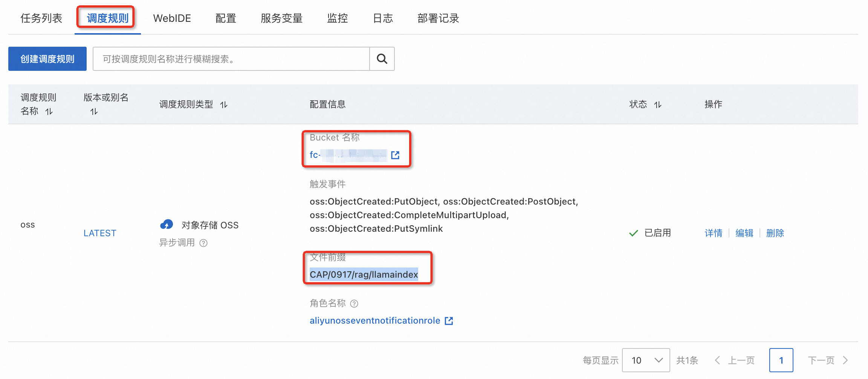Open the WebIDE tab
The height and width of the screenshot is (379, 868).
pos(172,18)
